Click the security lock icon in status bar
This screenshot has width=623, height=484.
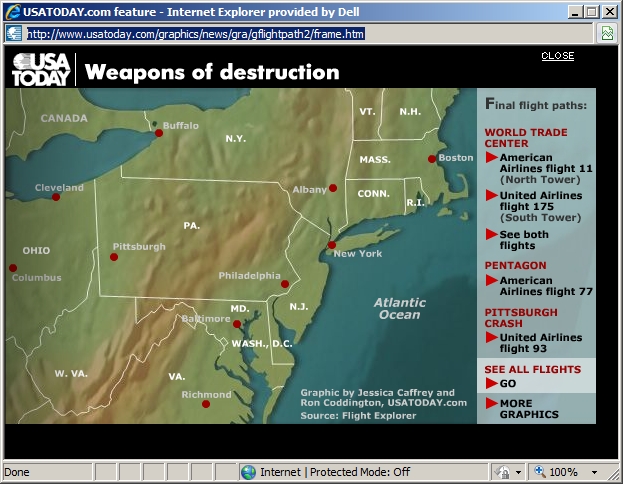502,472
